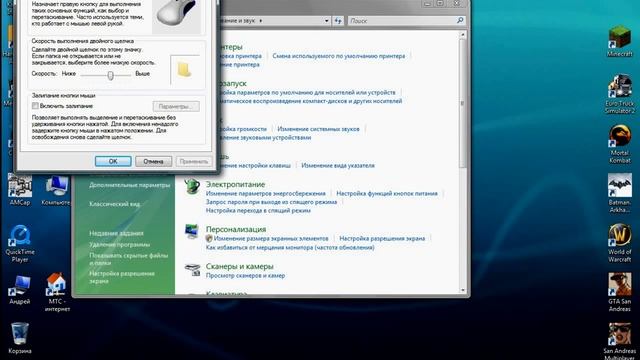This screenshot has height=360, width=640.
Task: Select the Mortal Kombat desktop icon
Action: (620, 144)
